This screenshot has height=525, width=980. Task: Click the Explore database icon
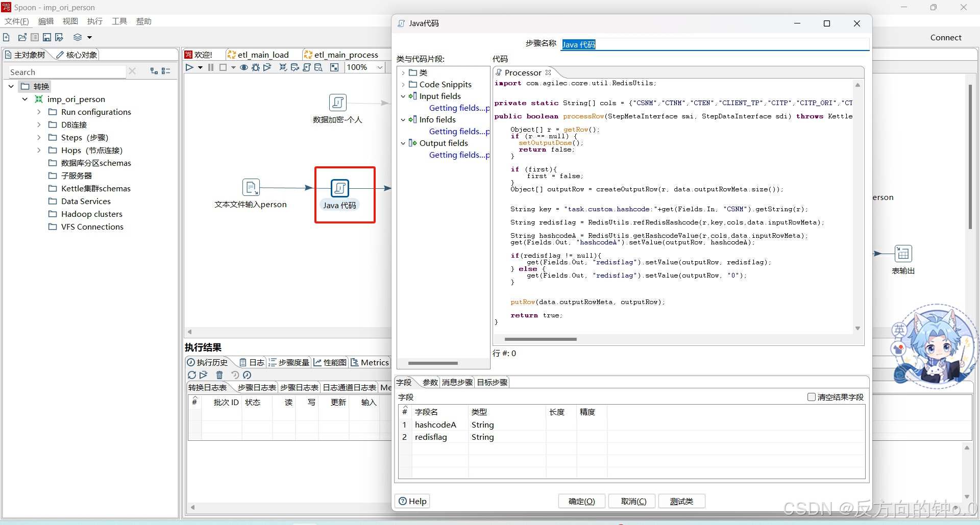pyautogui.click(x=318, y=67)
